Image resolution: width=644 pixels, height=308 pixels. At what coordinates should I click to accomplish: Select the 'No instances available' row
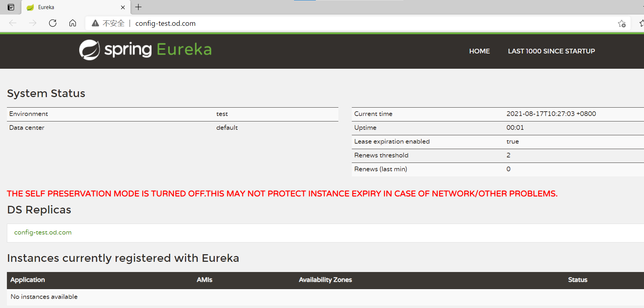tap(325, 297)
